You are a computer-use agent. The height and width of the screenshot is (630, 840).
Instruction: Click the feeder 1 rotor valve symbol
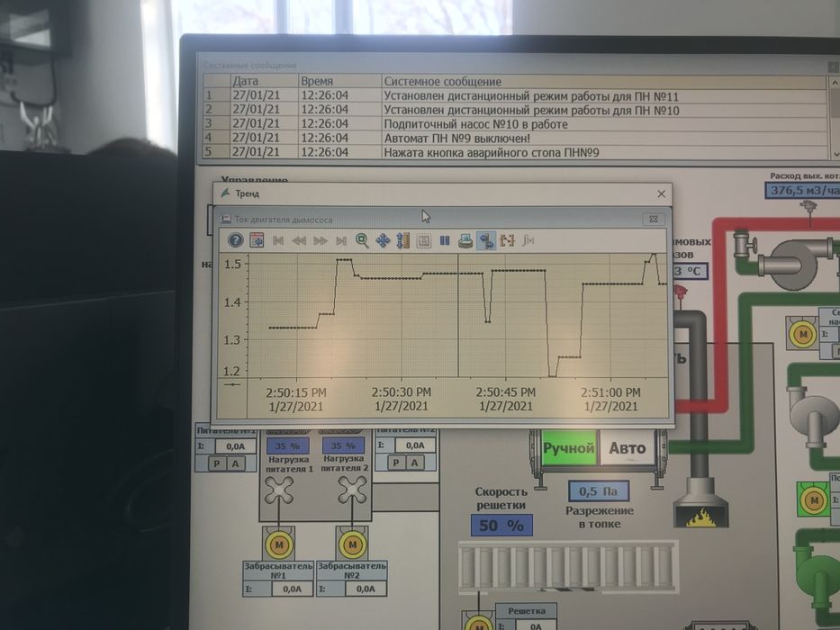tap(279, 490)
